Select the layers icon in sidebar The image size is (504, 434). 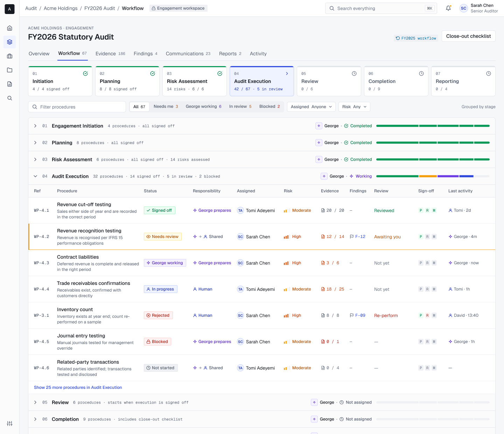click(10, 42)
